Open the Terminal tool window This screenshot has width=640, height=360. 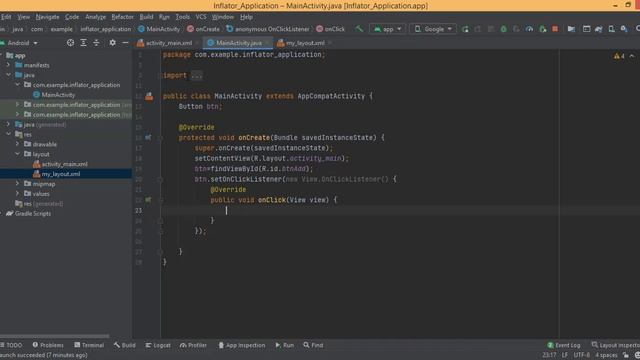89,345
